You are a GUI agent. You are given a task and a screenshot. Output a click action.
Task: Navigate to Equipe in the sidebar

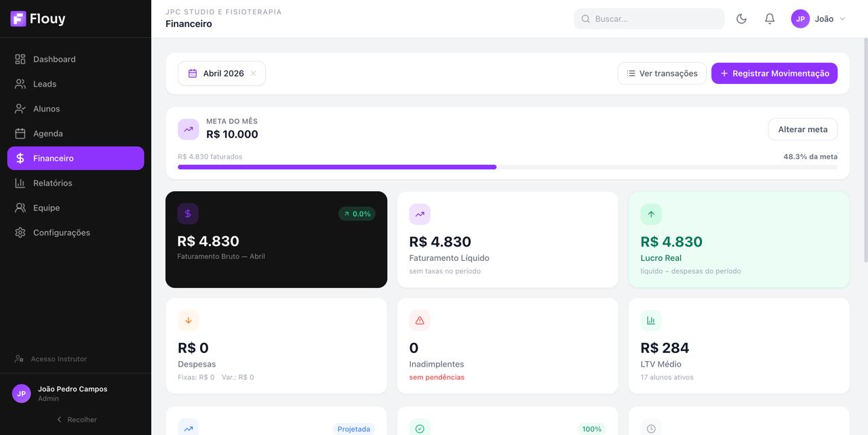[x=76, y=207]
